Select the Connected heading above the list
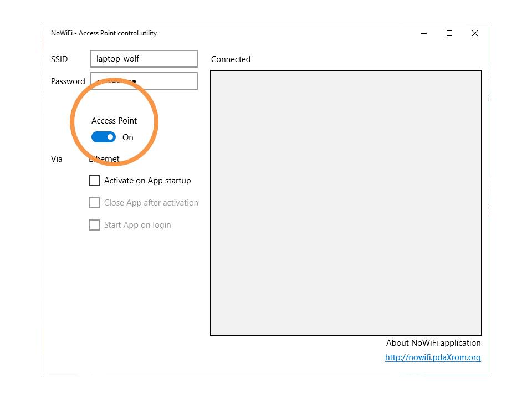 [x=231, y=59]
